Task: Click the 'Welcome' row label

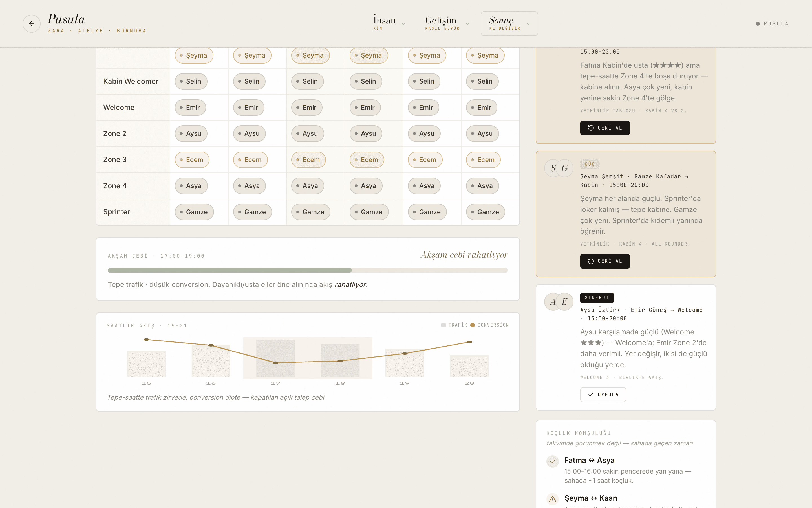Action: tap(119, 107)
